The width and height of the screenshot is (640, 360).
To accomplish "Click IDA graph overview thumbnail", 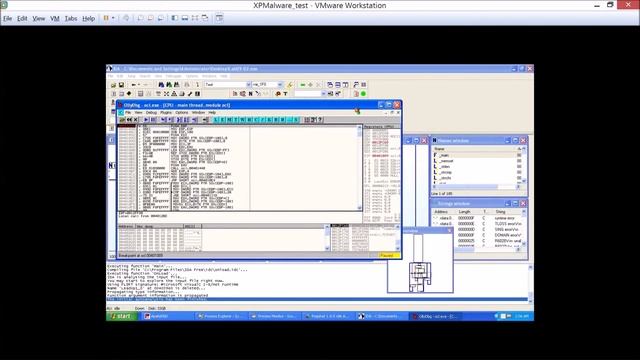I will 420,263.
